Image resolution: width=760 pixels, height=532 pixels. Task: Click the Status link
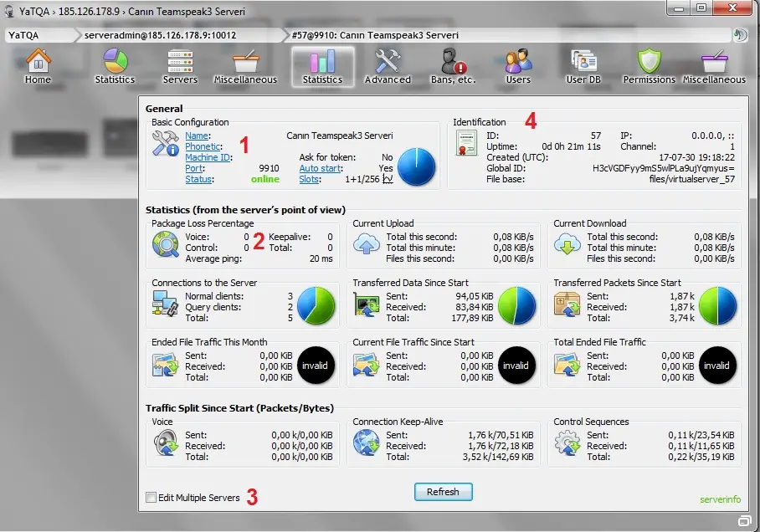pyautogui.click(x=198, y=179)
